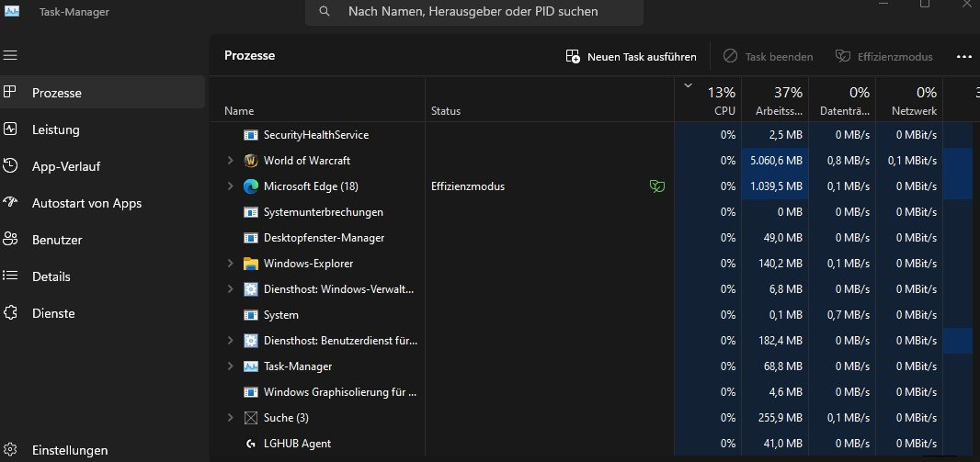Click the Systemunterbrechungen process icon
Viewport: 980px width, 462px height.
251,212
